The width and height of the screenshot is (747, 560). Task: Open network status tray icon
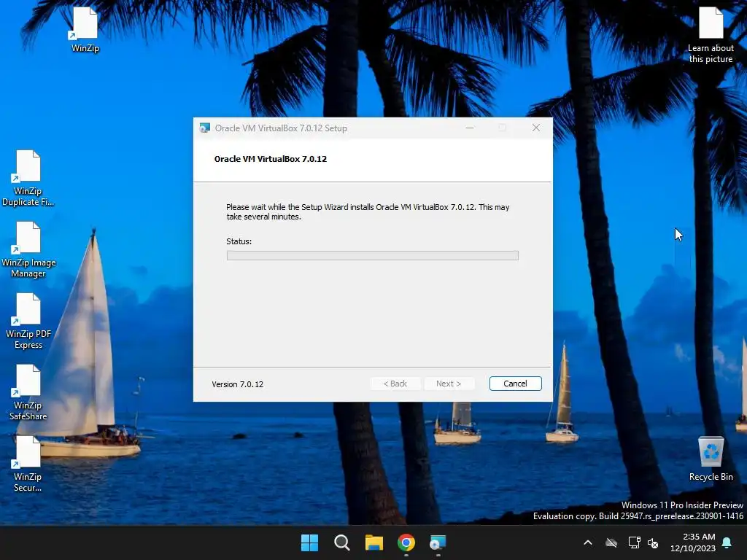tap(634, 542)
